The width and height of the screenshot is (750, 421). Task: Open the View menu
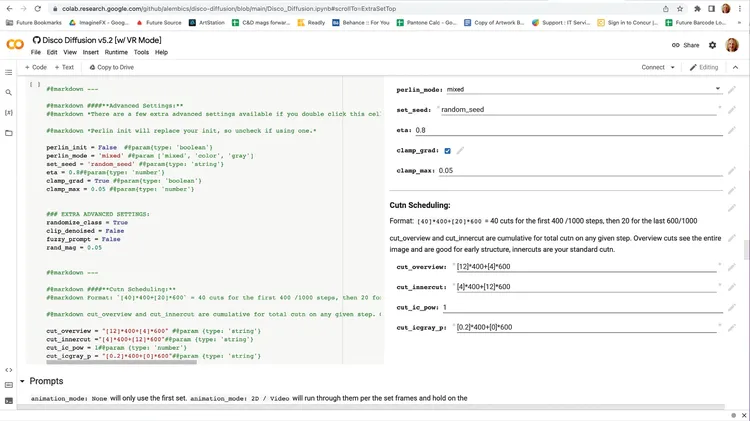(x=70, y=52)
